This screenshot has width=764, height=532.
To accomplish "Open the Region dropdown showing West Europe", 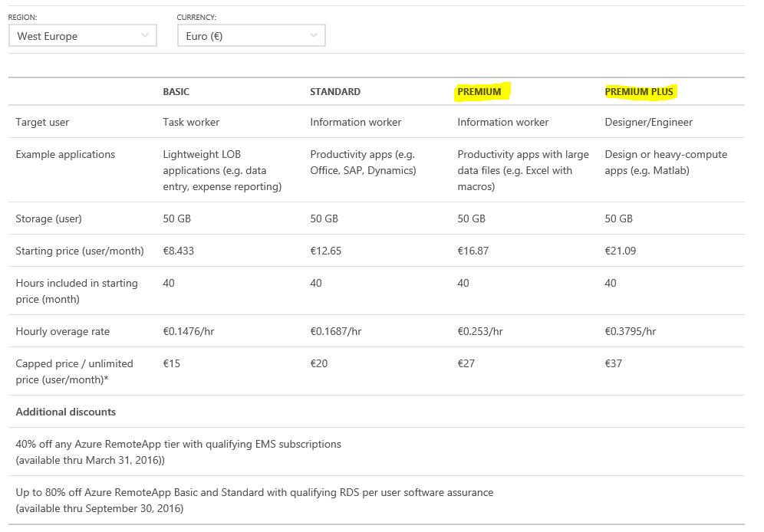I will pyautogui.click(x=83, y=35).
